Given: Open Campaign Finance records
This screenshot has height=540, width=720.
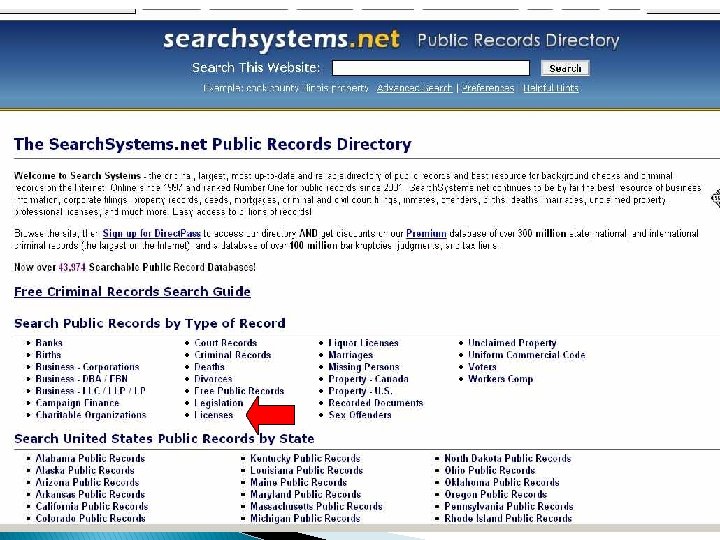Looking at the screenshot, I should tap(77, 403).
